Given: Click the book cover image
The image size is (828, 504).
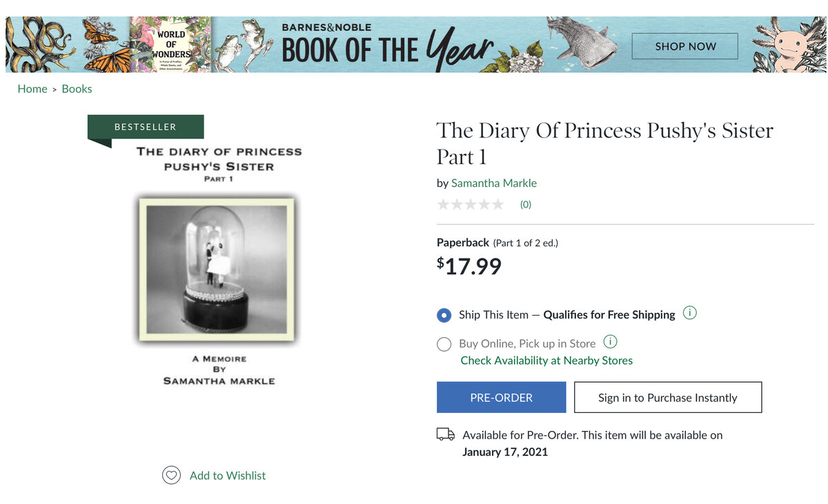Looking at the screenshot, I should 219,269.
